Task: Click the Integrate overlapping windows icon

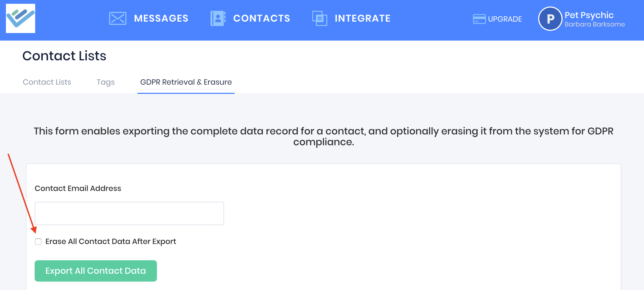Action: (320, 18)
